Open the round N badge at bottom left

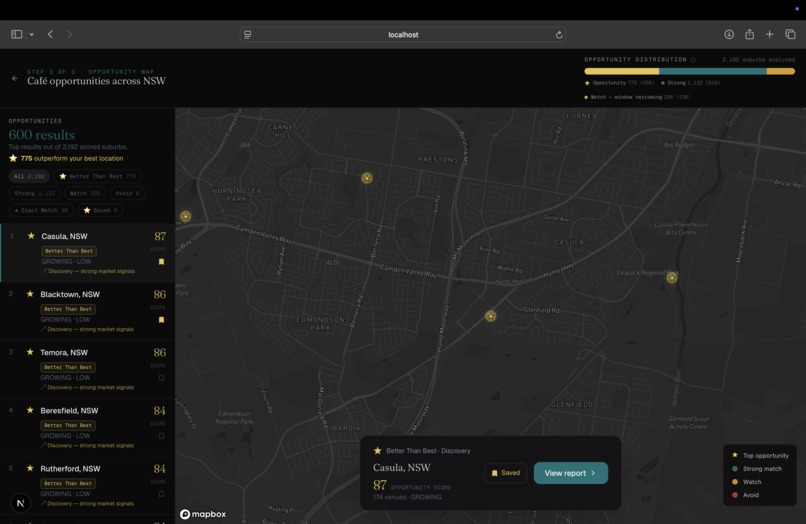pyautogui.click(x=21, y=503)
